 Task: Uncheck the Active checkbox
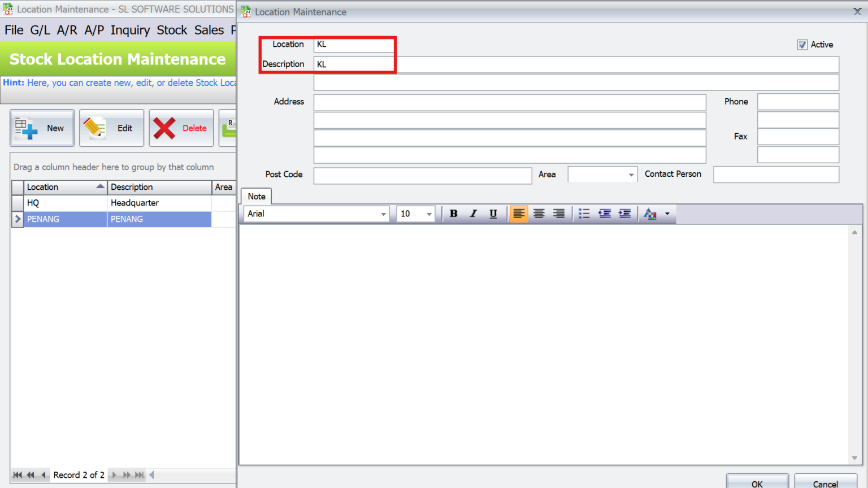(802, 45)
